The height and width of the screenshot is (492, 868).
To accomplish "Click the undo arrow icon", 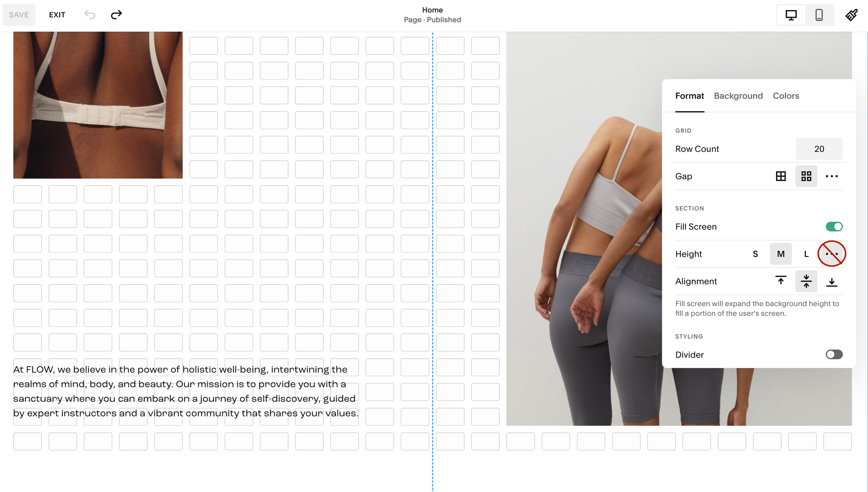I will tap(90, 15).
